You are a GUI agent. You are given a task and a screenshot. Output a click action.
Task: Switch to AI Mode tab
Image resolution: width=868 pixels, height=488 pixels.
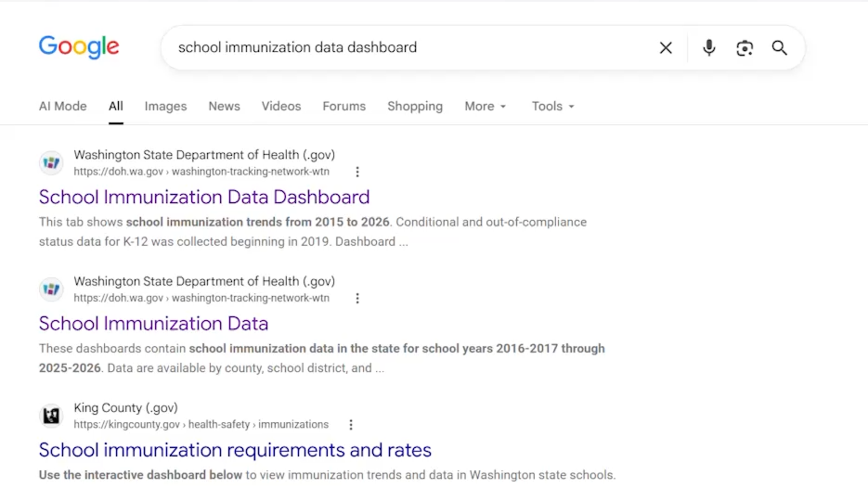coord(63,106)
